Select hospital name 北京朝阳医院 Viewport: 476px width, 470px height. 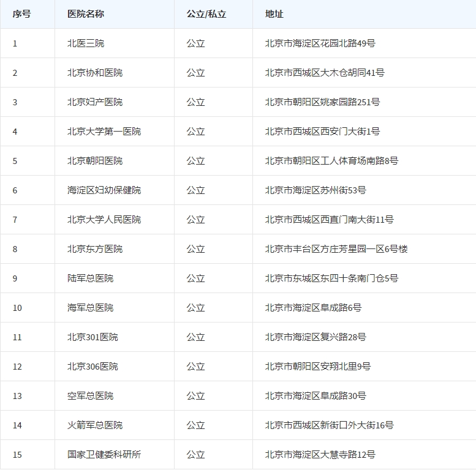(x=95, y=161)
